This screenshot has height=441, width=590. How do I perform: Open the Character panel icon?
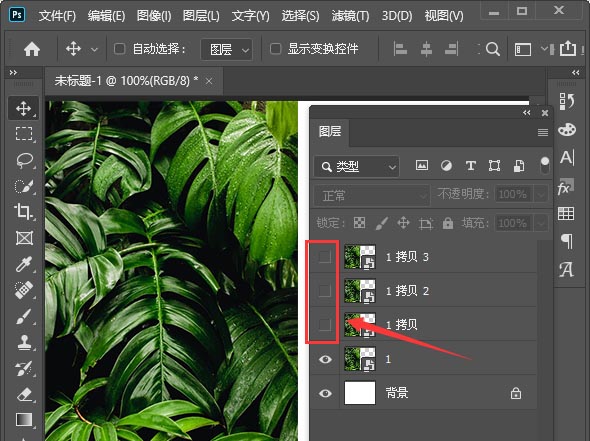pyautogui.click(x=567, y=157)
